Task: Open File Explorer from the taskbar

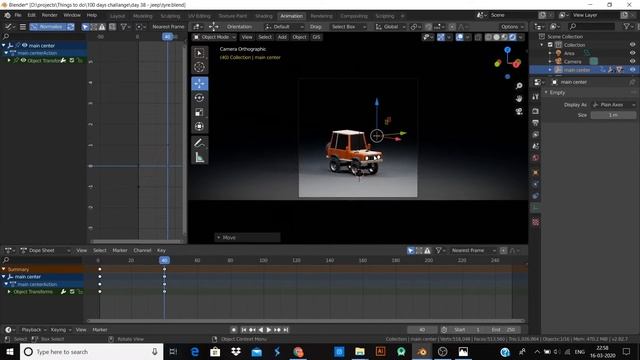Action: [x=360, y=351]
